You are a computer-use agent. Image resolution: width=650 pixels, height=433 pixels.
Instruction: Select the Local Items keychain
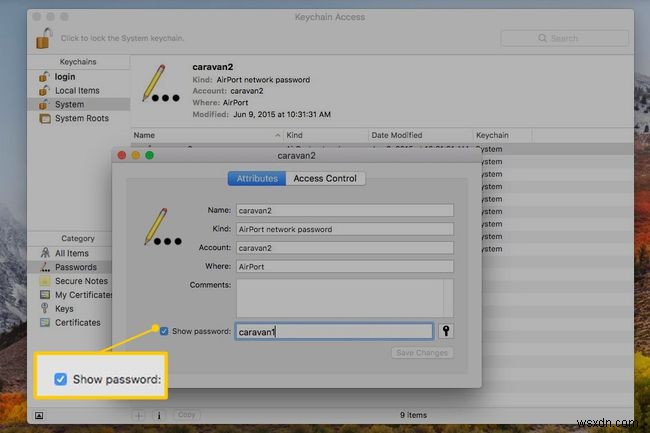[78, 90]
